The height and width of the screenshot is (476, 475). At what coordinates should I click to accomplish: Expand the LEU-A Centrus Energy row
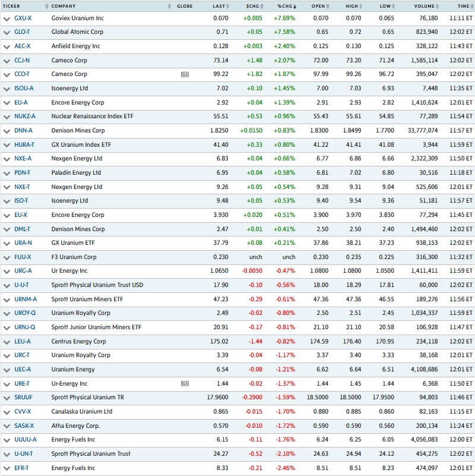coord(7,342)
